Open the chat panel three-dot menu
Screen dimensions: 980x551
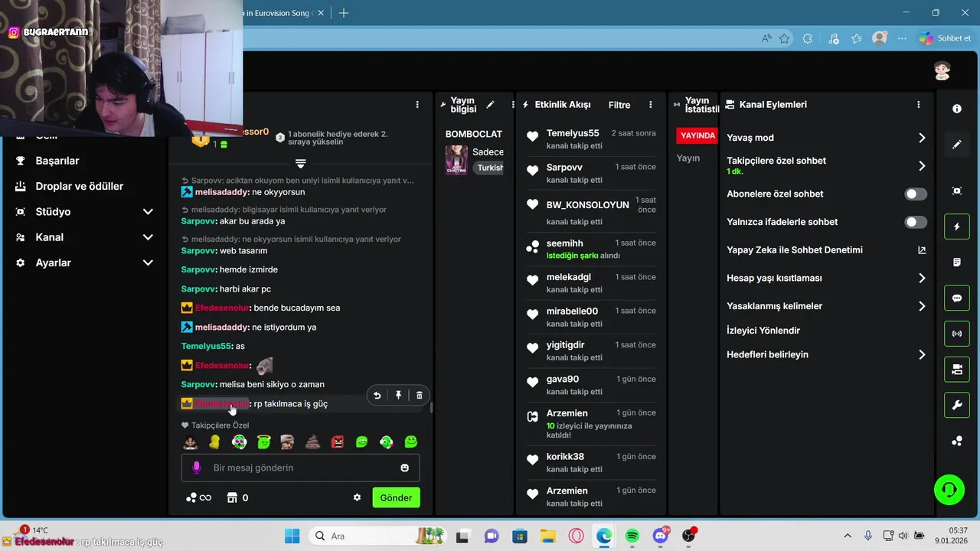(x=417, y=105)
